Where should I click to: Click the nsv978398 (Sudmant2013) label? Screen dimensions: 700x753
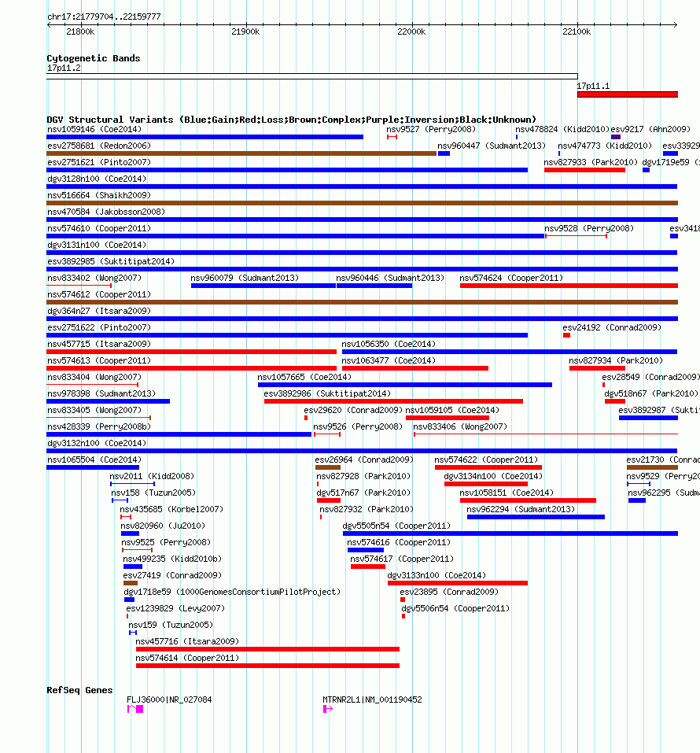click(x=101, y=393)
